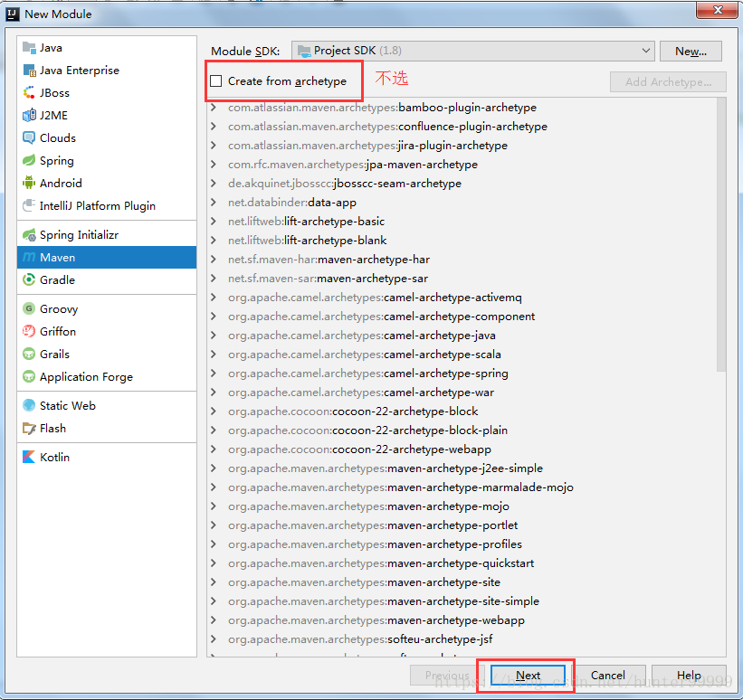Expand maven-archetype-profiles entry

point(214,544)
